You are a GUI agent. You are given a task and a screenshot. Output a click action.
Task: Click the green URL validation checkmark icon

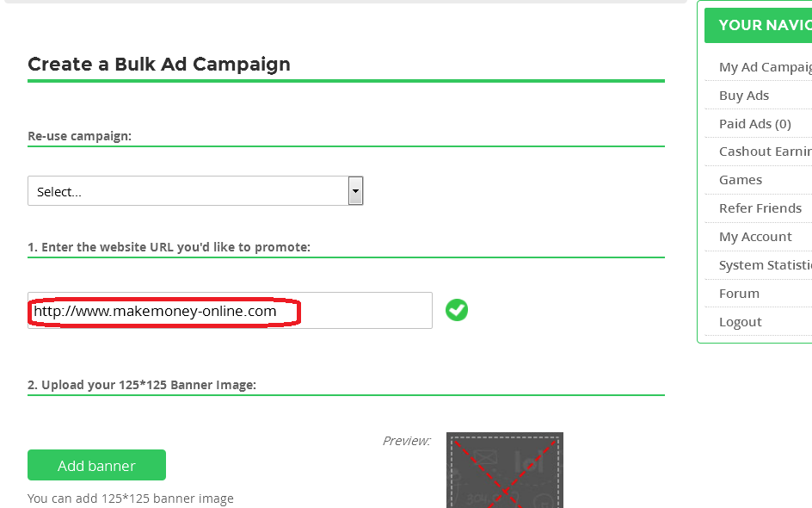click(457, 310)
